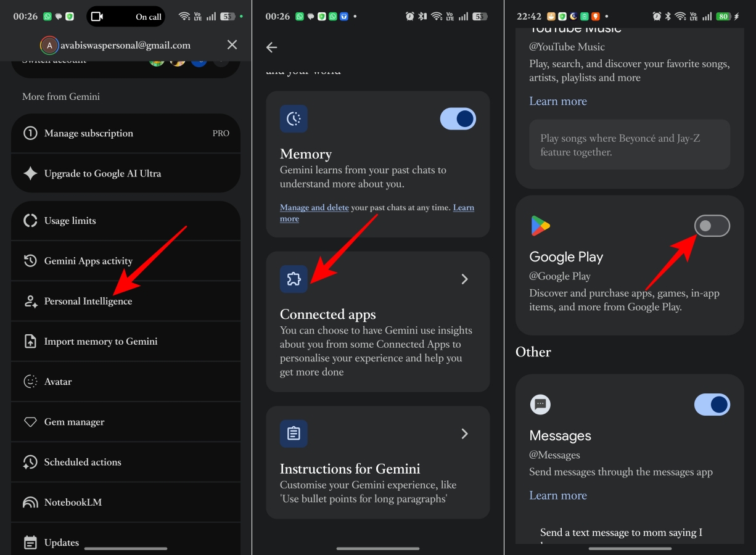
Task: Tap the @Messages handle text
Action: pyautogui.click(x=554, y=455)
